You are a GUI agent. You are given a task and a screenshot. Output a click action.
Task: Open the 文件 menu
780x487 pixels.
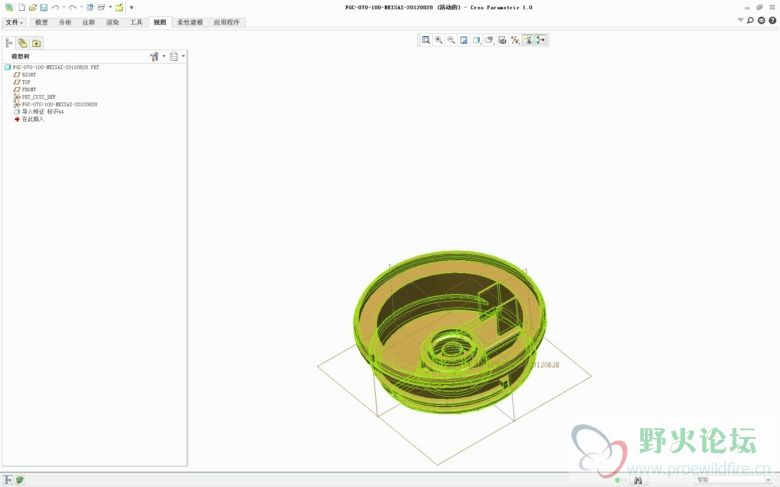(x=14, y=22)
